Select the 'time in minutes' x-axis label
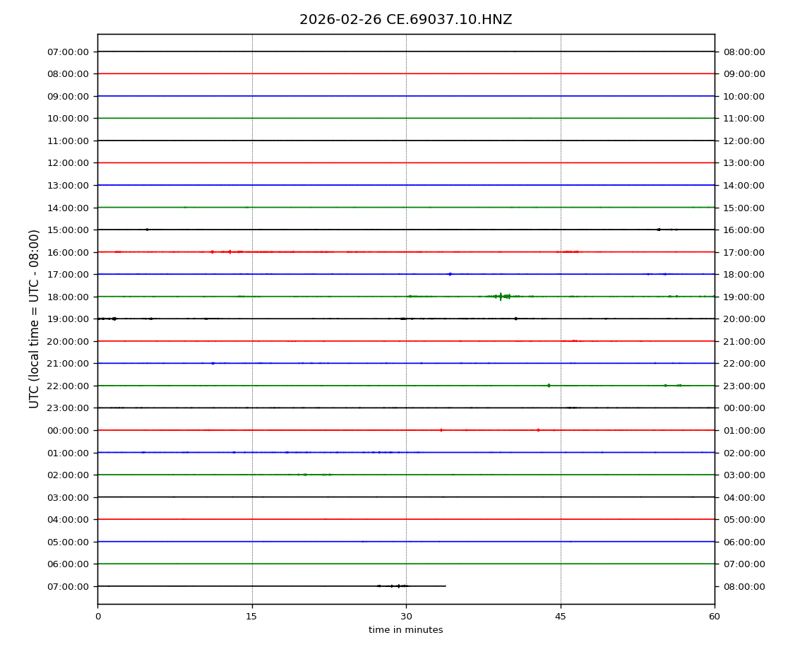The height and width of the screenshot is (671, 812). [x=405, y=630]
